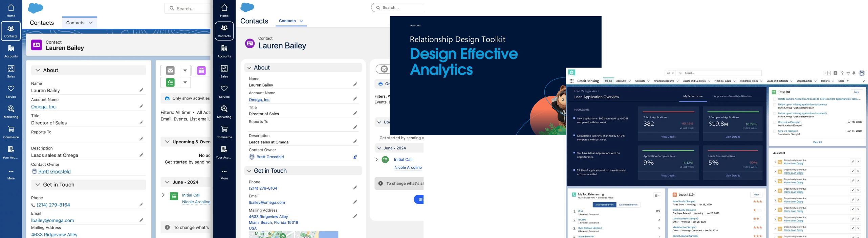The image size is (868, 238).
Task: Open Marketing in the black sidebar
Action: click(x=224, y=112)
